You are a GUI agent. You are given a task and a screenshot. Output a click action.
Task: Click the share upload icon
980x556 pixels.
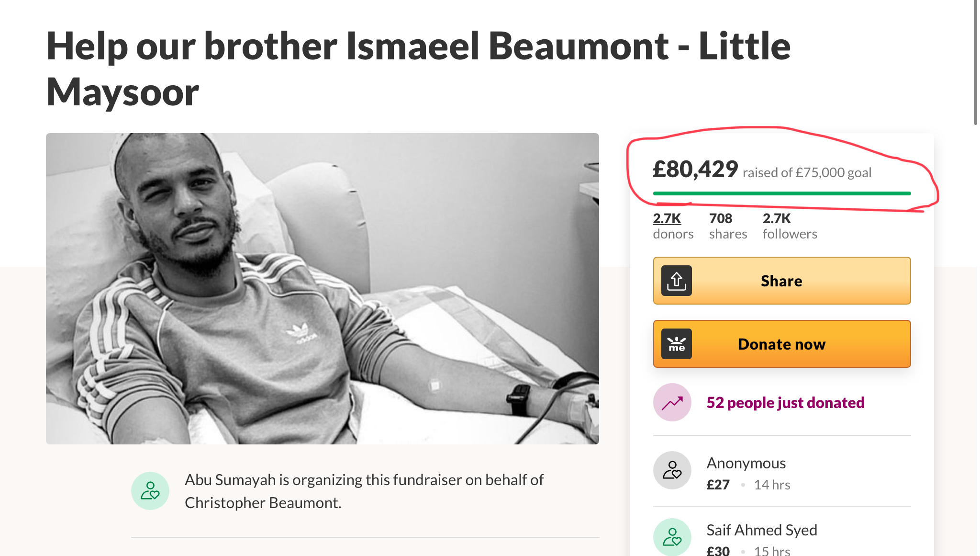tap(676, 281)
